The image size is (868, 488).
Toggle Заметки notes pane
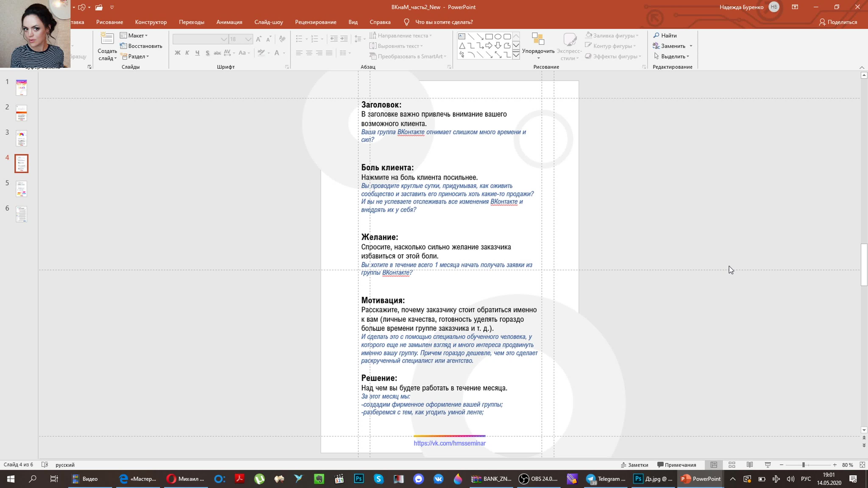634,465
